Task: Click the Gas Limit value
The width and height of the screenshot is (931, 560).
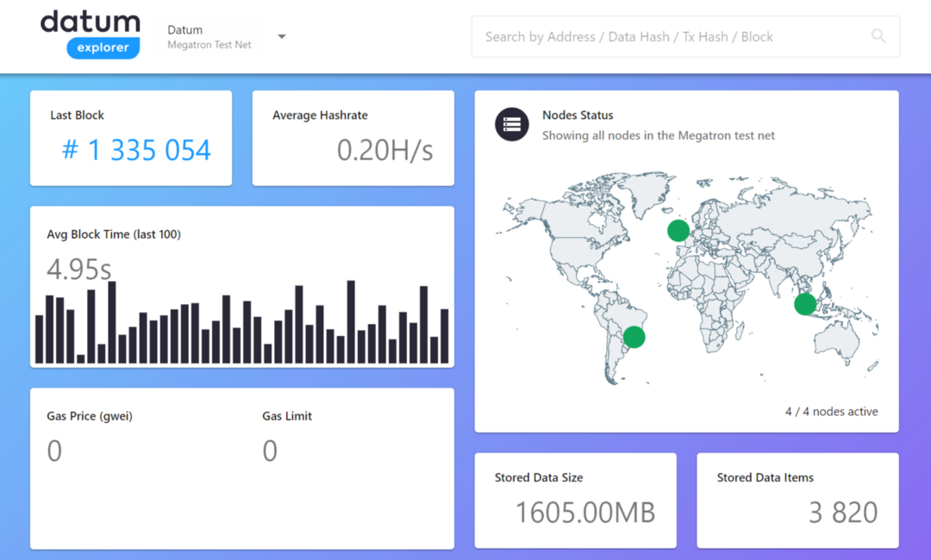Action: click(x=270, y=451)
